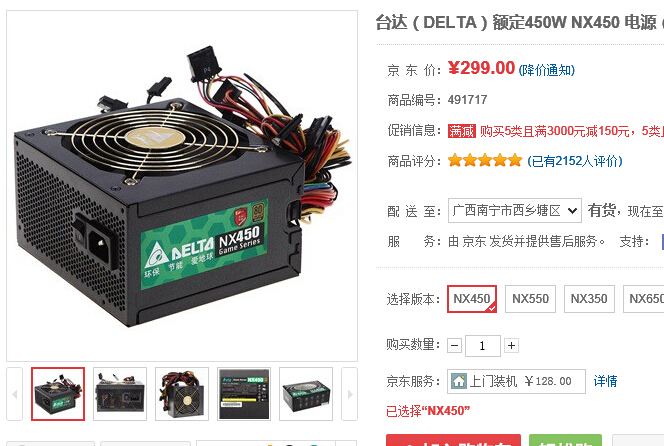Select the product box packaging thumbnail

[x=306, y=394]
